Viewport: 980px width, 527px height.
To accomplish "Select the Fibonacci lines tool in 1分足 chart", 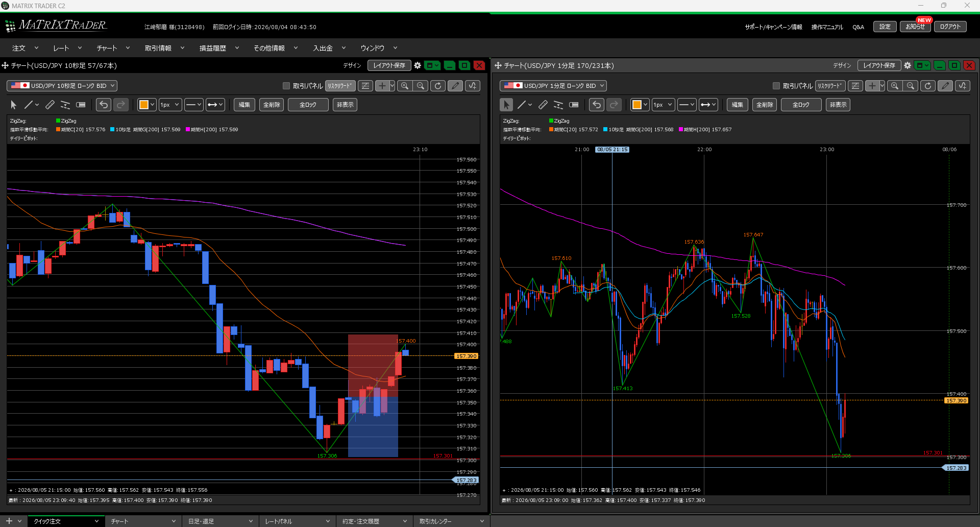I will 558,105.
